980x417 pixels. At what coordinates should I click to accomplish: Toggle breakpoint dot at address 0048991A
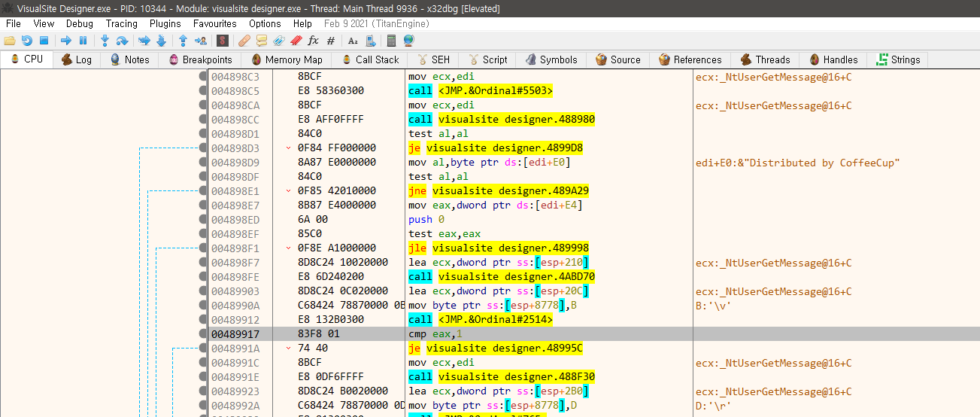pos(203,349)
